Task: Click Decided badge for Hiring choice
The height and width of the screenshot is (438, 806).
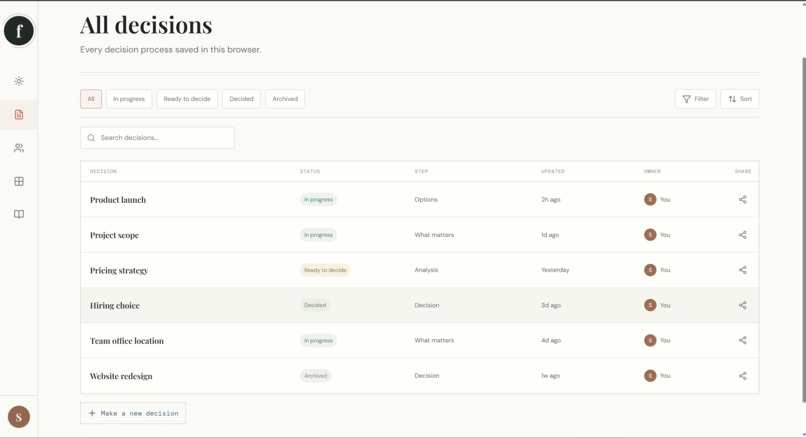Action: point(315,305)
